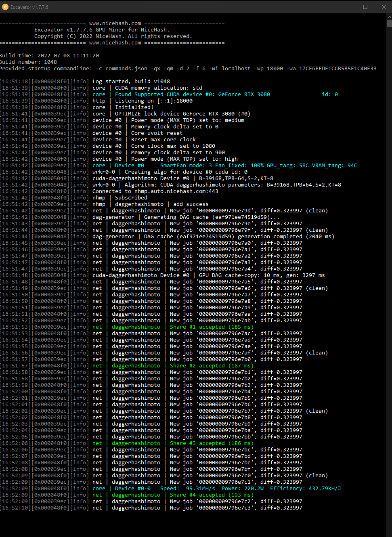The image size is (392, 537).
Task: Click 'GPU DAG cache-copy: 10 ms' line
Action: [x=162, y=275]
